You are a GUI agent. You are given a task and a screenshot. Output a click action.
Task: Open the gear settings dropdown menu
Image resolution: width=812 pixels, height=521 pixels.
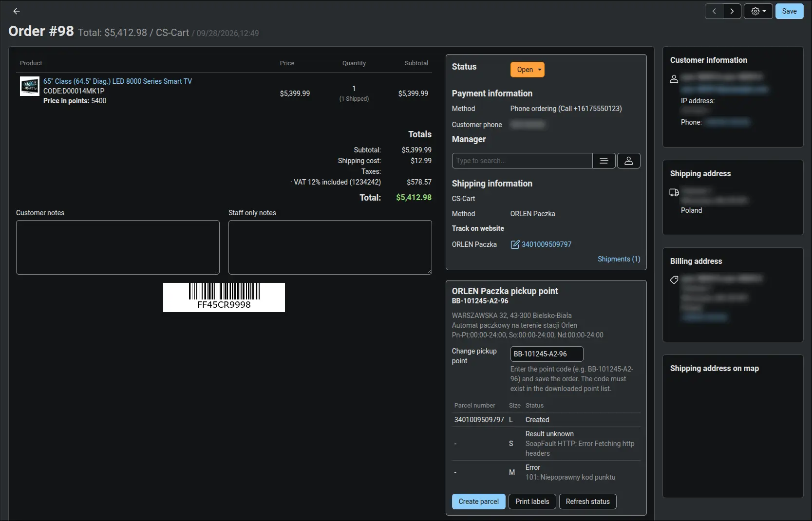click(x=758, y=11)
